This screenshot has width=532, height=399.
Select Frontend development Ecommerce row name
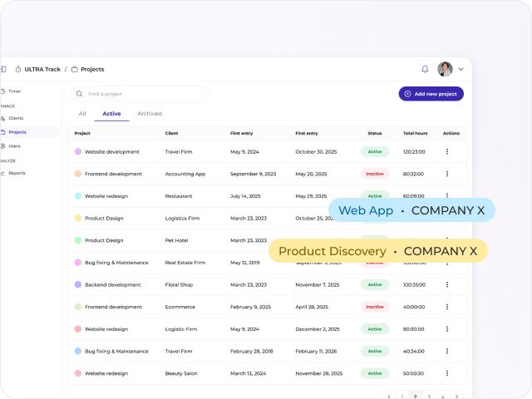point(113,307)
